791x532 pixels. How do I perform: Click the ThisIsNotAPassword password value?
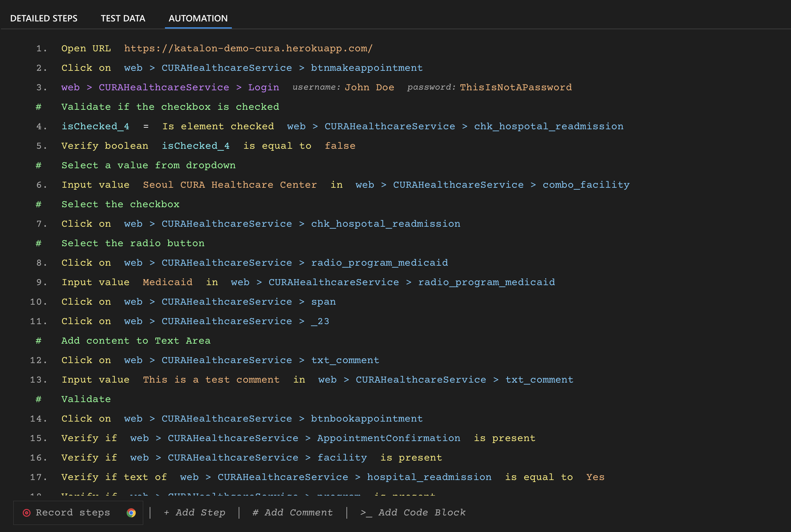516,88
